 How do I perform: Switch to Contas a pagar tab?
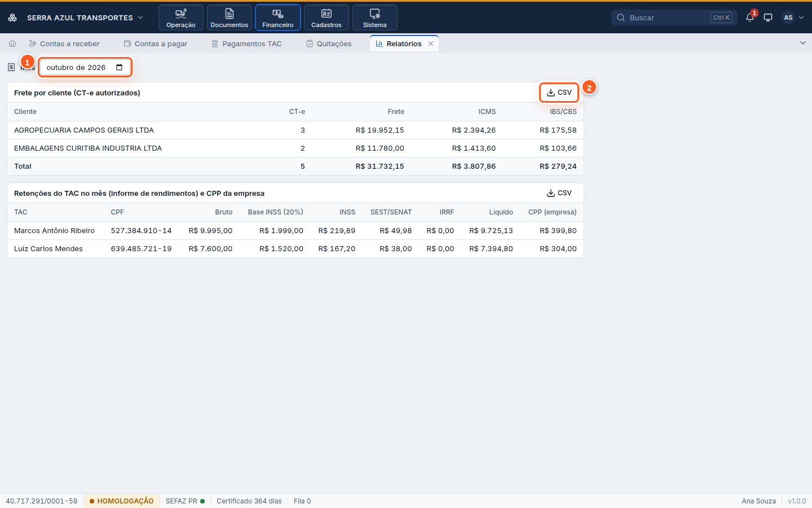(156, 43)
